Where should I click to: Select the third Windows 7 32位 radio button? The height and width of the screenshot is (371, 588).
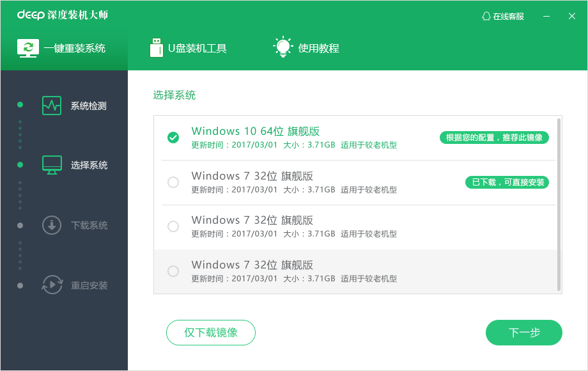coord(173,226)
